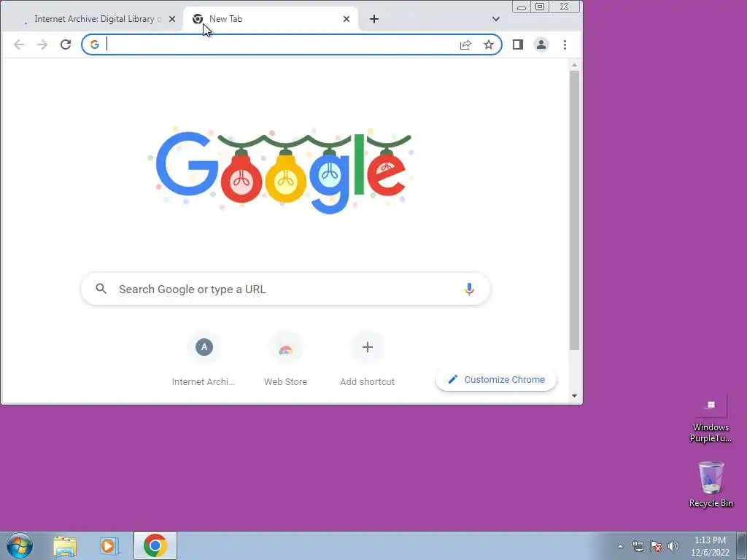Viewport: 747px width, 560px height.
Task: Select the New Tab tab
Action: pyautogui.click(x=271, y=19)
